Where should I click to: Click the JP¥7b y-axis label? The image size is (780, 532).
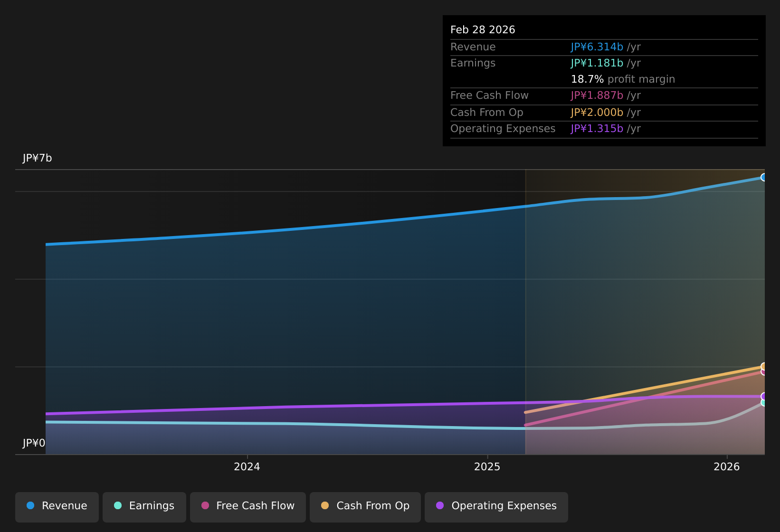tap(37, 158)
